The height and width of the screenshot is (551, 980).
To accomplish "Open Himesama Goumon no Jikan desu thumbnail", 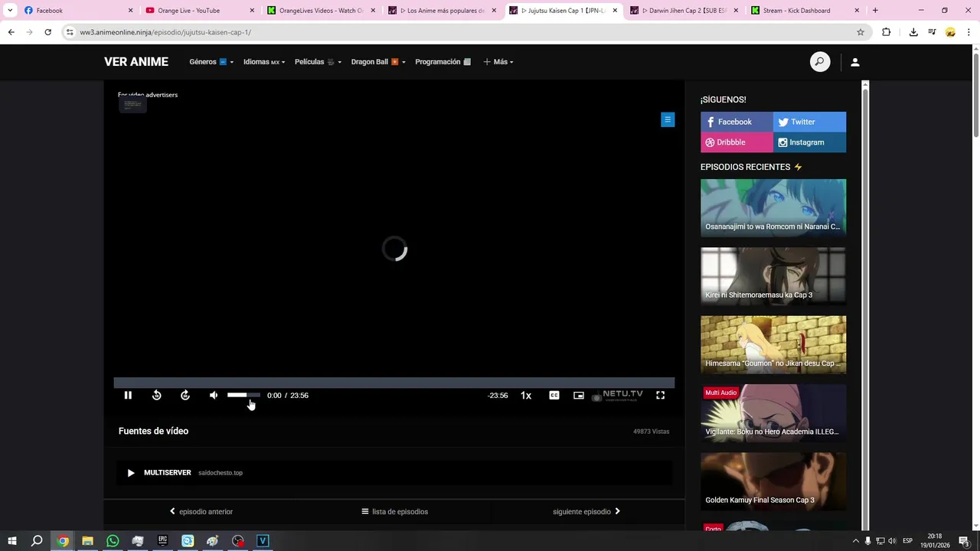I will coord(773,344).
